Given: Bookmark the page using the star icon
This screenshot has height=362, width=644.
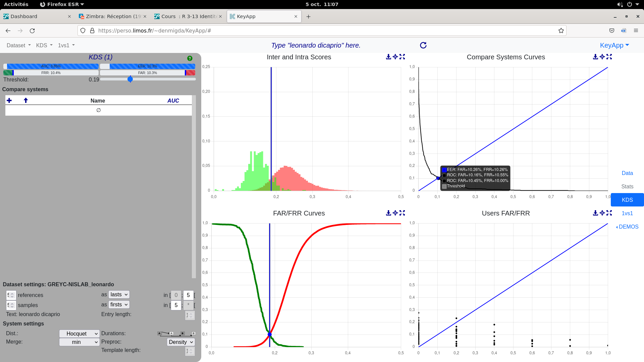Looking at the screenshot, I should (x=561, y=31).
